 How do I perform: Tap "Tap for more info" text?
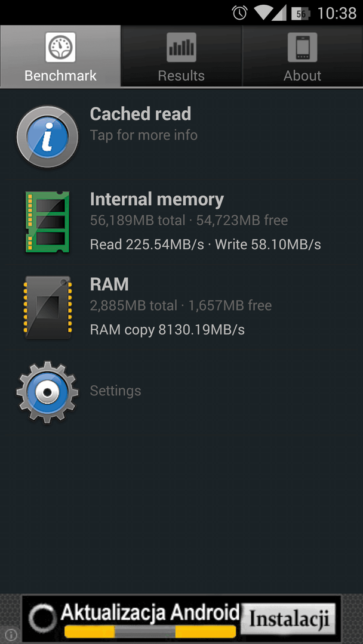143,135
